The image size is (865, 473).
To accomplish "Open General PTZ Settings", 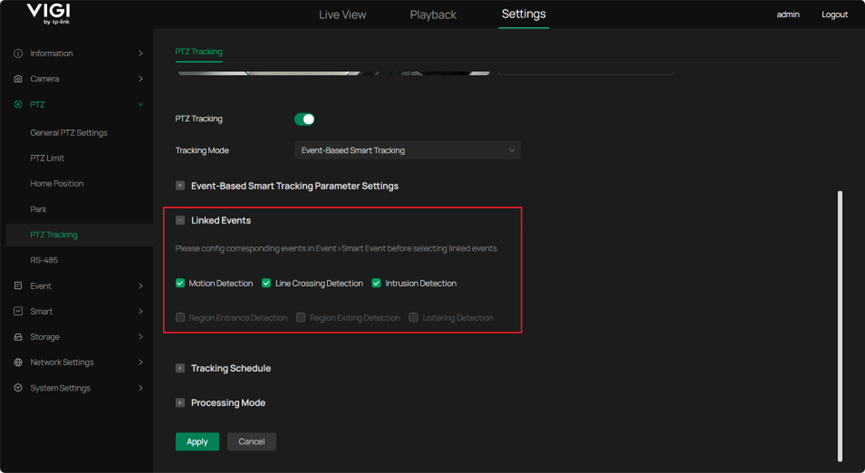I will (x=69, y=132).
